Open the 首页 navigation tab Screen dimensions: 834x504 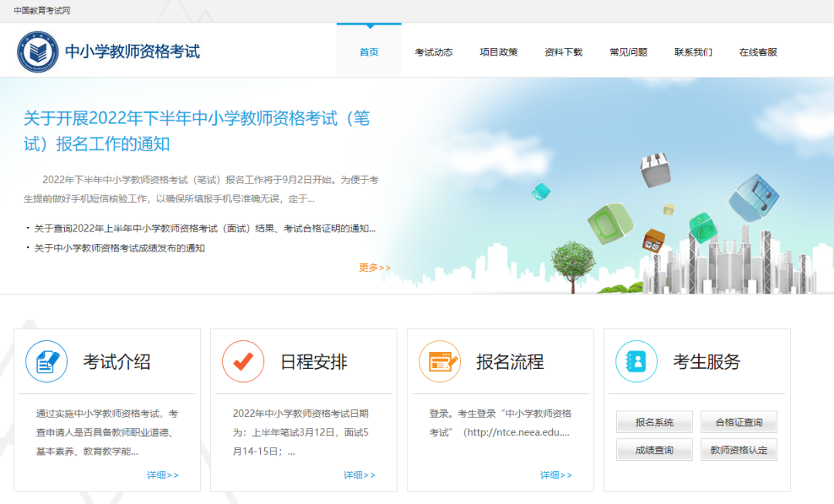pos(369,52)
